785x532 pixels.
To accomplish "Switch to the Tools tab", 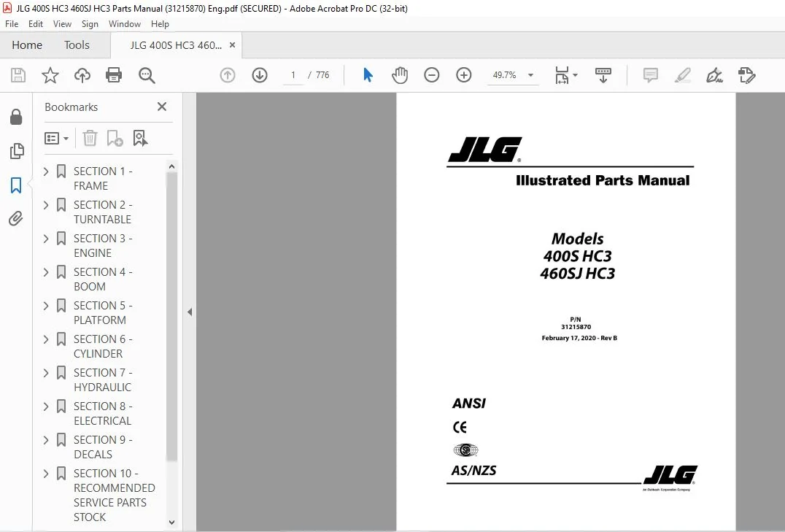I will pos(77,45).
